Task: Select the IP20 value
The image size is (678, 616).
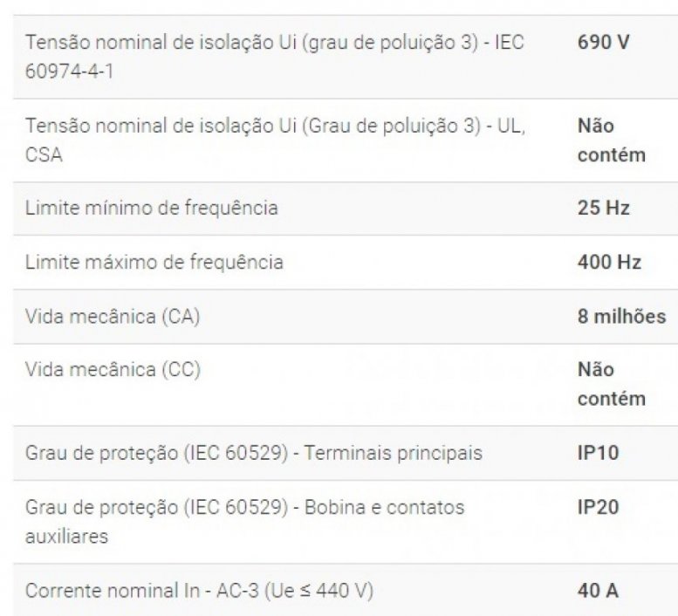Action: 598,506
